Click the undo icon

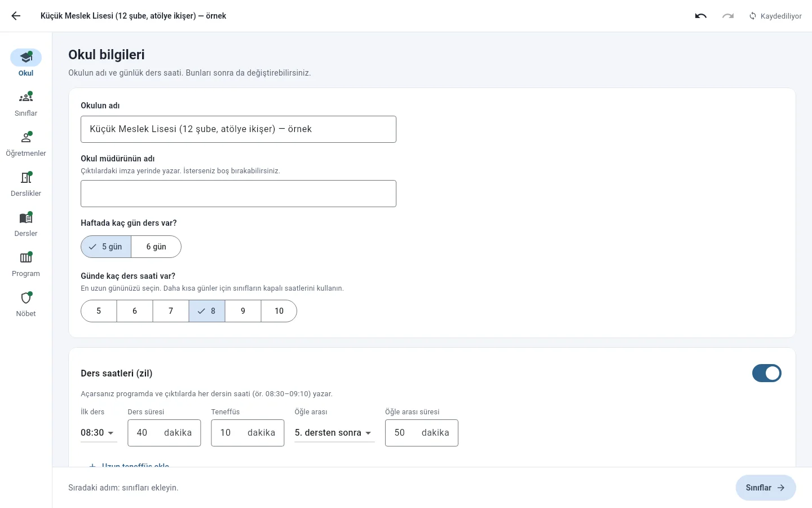(701, 16)
